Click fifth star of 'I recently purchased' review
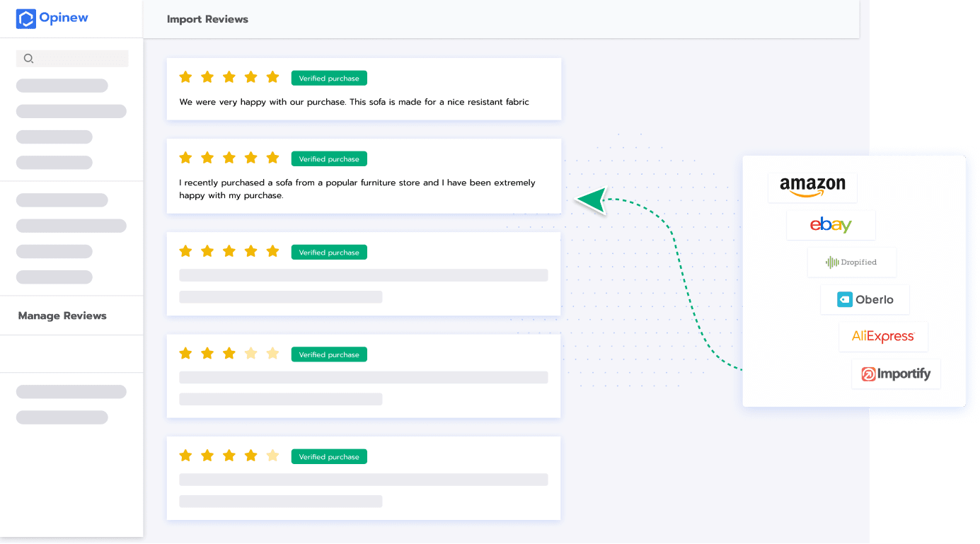Image resolution: width=980 pixels, height=544 pixels. point(272,158)
